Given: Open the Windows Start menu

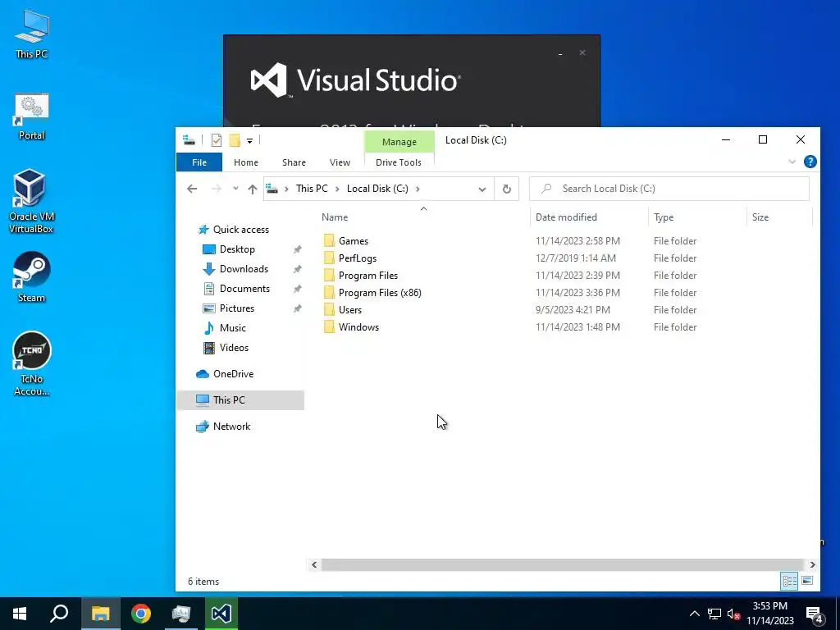Looking at the screenshot, I should (20, 614).
